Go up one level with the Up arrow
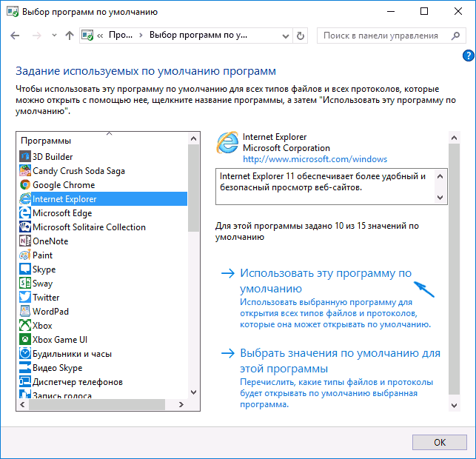 coord(70,36)
